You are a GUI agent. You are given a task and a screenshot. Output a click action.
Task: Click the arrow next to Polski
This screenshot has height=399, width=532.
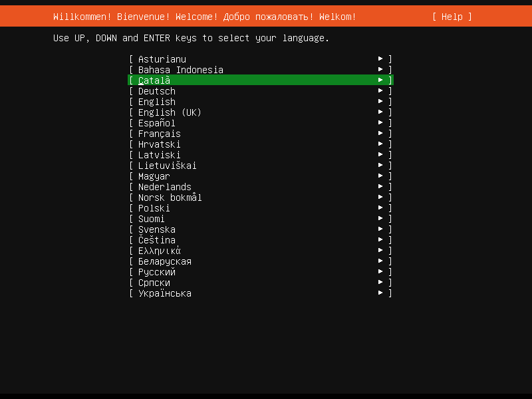380,208
